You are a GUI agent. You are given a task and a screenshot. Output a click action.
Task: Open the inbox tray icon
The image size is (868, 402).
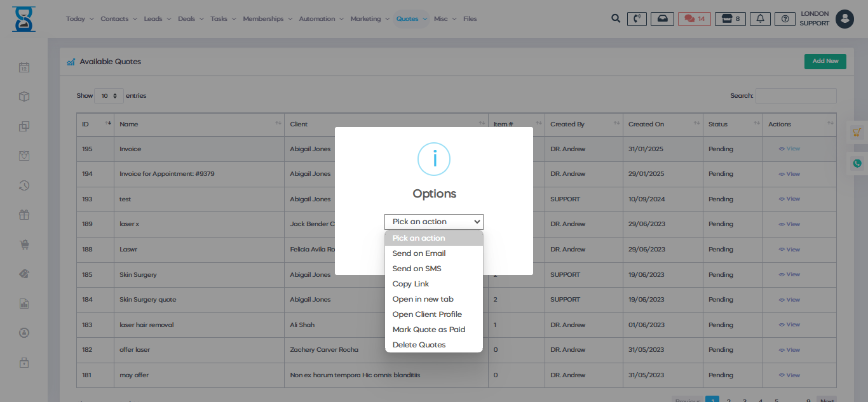pos(662,19)
